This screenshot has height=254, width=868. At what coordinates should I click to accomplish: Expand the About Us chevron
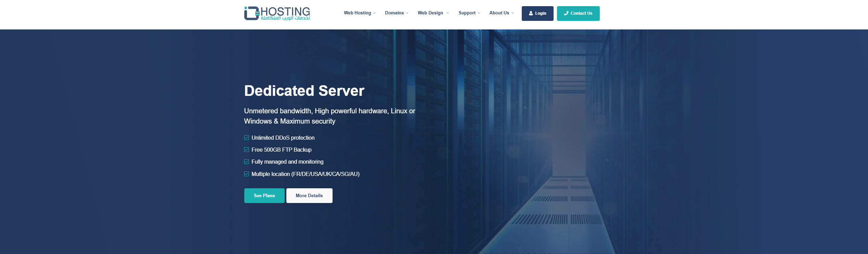513,13
